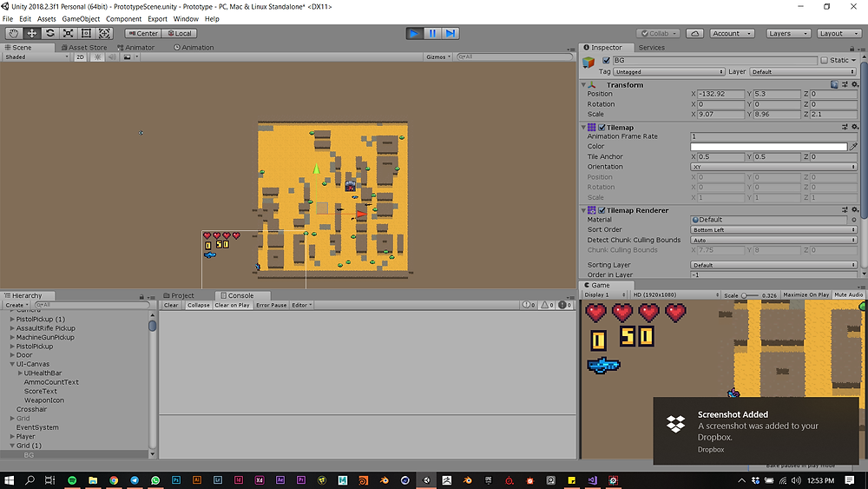Open the Layer dropdown showing Default
The height and width of the screenshot is (489, 868).
pyautogui.click(x=803, y=72)
